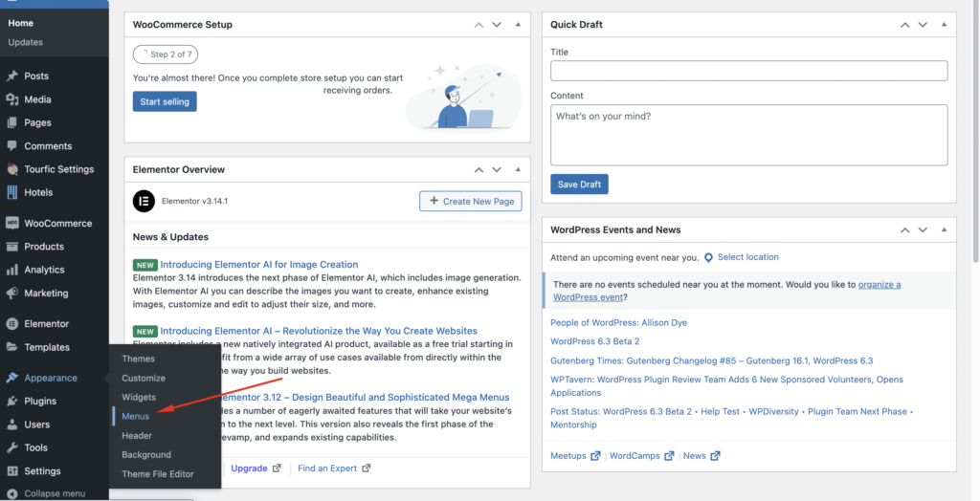Collapse the Elementor Overview panel
This screenshot has height=501, width=980.
pos(518,170)
